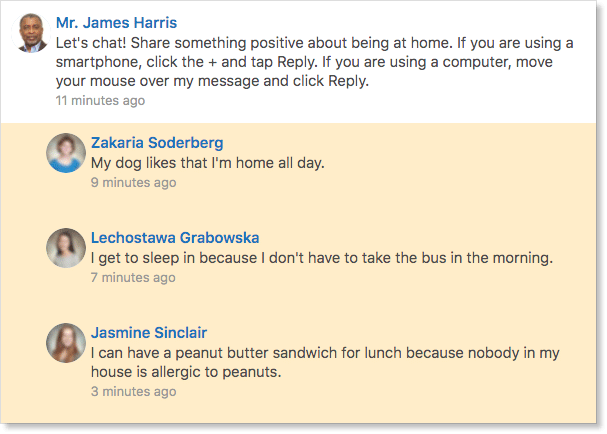This screenshot has width=607, height=434.
Task: Open the Lechostawa Grabowska name link
Action: tap(175, 237)
